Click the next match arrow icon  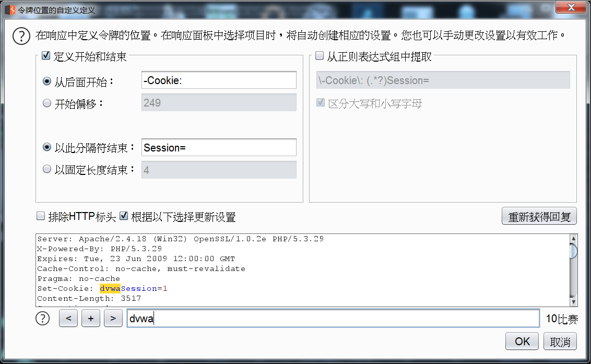coord(113,318)
